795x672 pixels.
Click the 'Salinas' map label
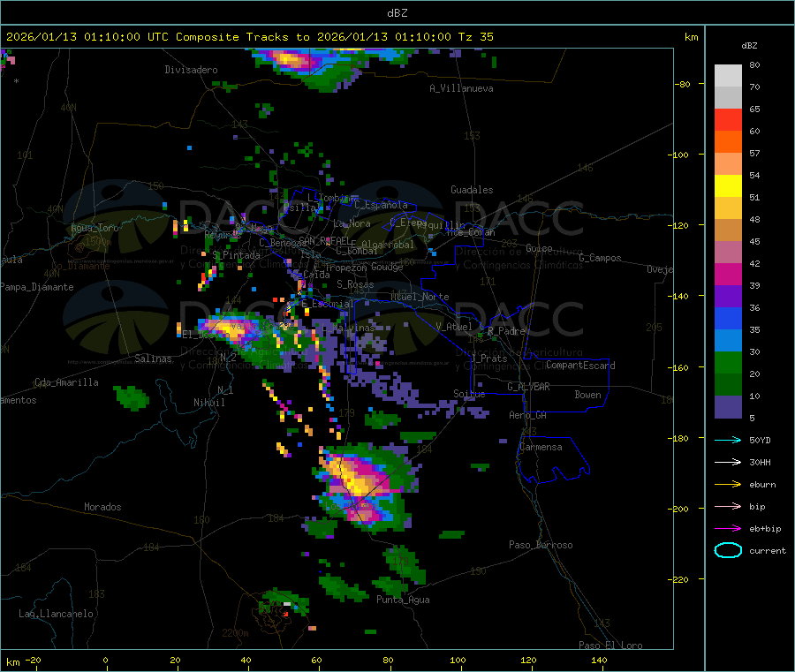[153, 359]
